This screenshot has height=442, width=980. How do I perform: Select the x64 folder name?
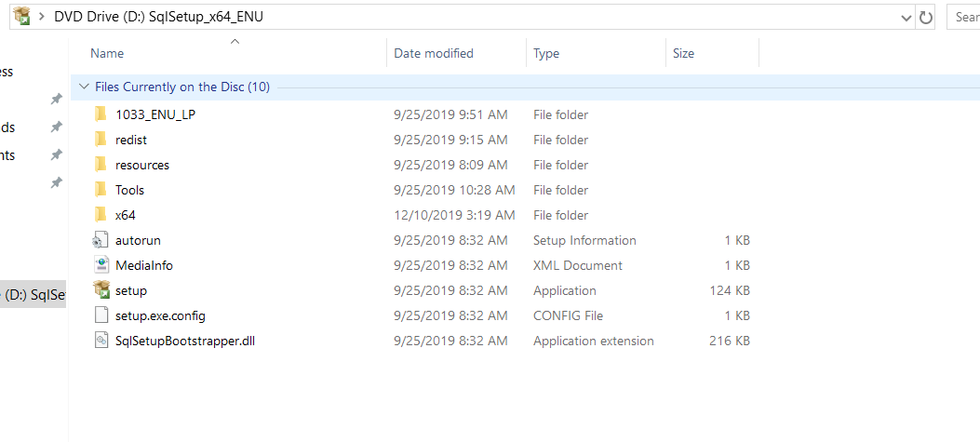pyautogui.click(x=126, y=215)
